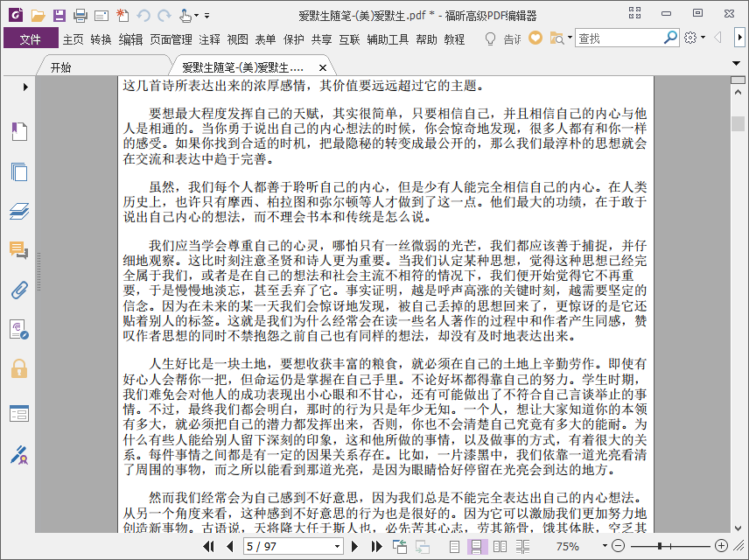Open the Attachments paperclip panel

tap(19, 290)
